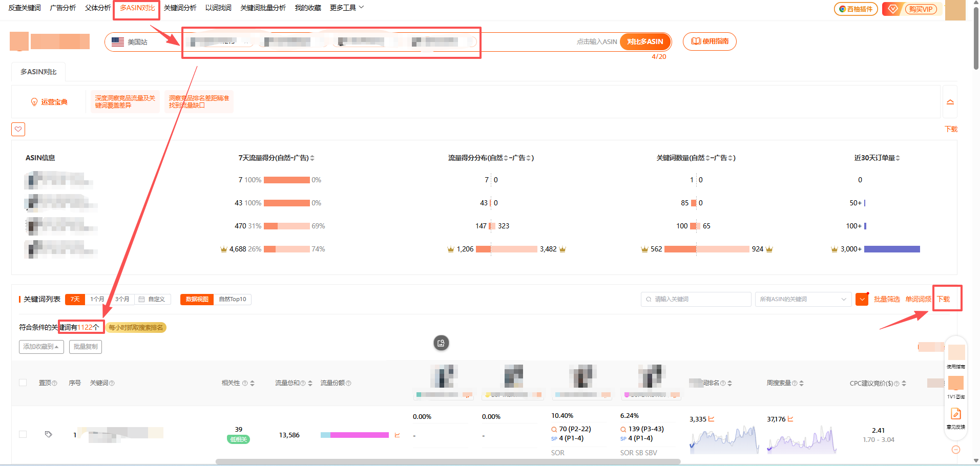Click trend icon next to 37,176 searches
This screenshot has width=980, height=466.
(790, 419)
